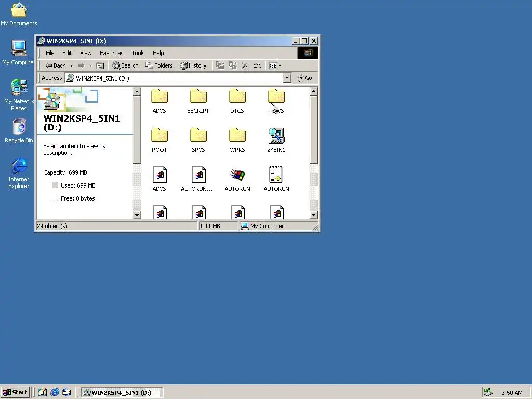Open the View menu

(86, 53)
